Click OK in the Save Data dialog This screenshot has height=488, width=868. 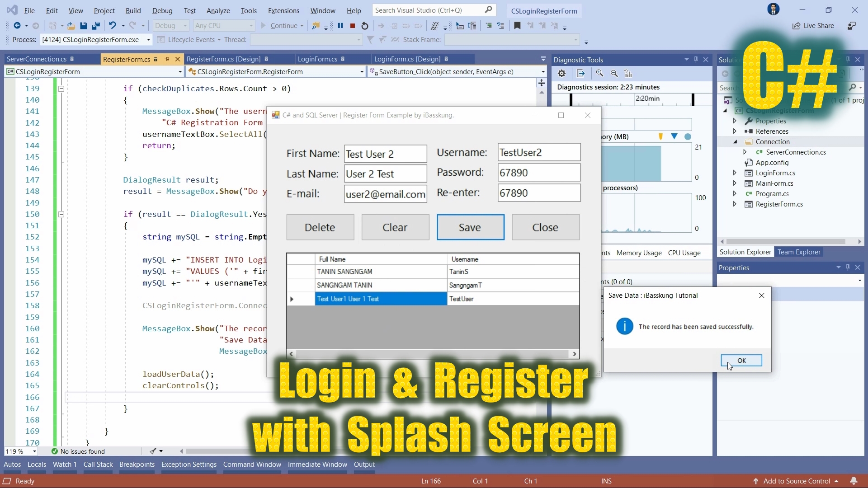pos(741,360)
